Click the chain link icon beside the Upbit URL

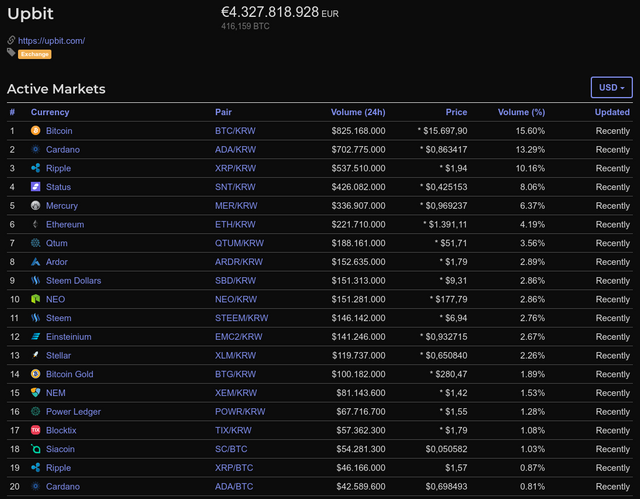pos(11,40)
